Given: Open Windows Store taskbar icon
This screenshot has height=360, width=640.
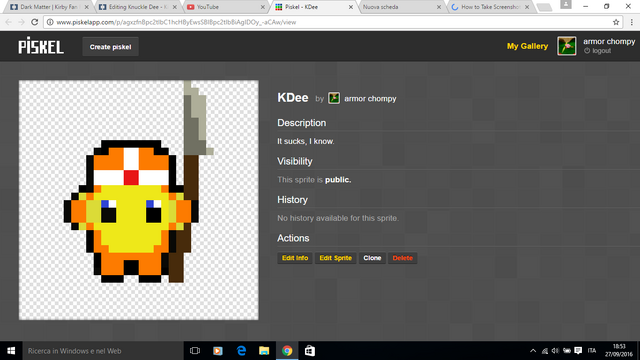Looking at the screenshot, I should pyautogui.click(x=310, y=351).
